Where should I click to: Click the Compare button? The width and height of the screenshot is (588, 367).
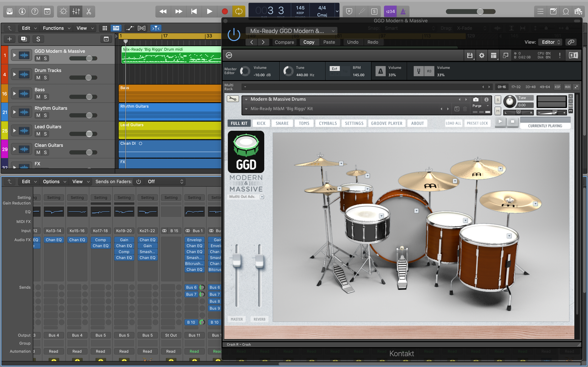[284, 42]
